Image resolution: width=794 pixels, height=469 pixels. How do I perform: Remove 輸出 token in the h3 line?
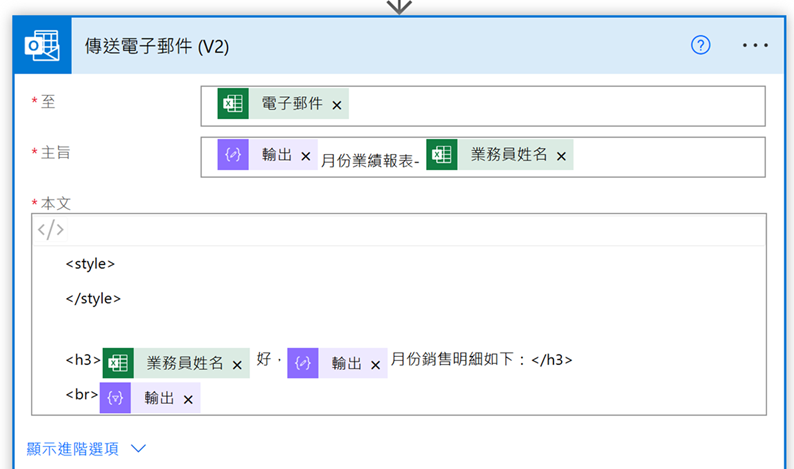pyautogui.click(x=375, y=364)
